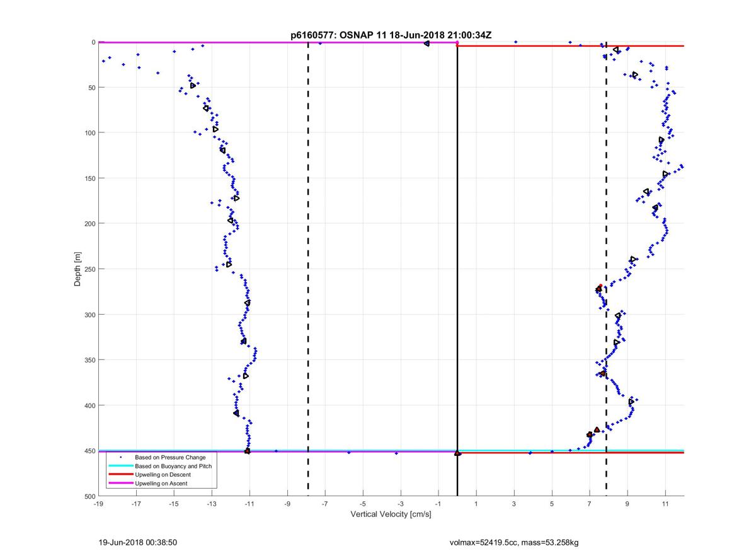Image resolution: width=756 pixels, height=558 pixels.
Task: Click legend entry 'Based on Buoyancy and Pitch'
Action: [x=173, y=465]
